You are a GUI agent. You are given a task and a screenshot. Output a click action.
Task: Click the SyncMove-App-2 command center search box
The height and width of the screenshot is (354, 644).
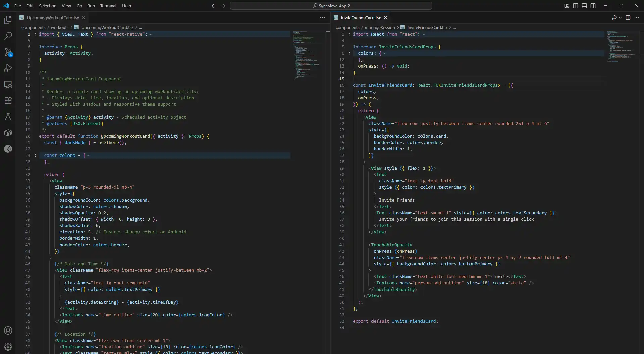(x=331, y=6)
